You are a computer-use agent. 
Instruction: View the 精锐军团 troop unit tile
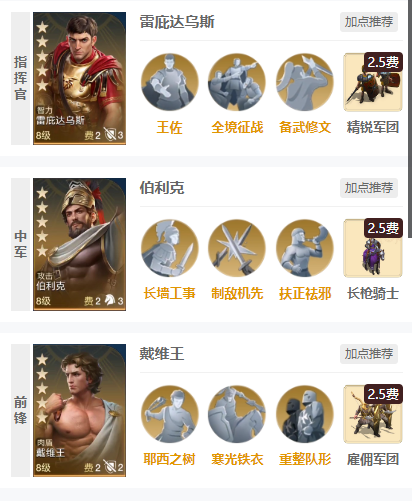pos(373,82)
